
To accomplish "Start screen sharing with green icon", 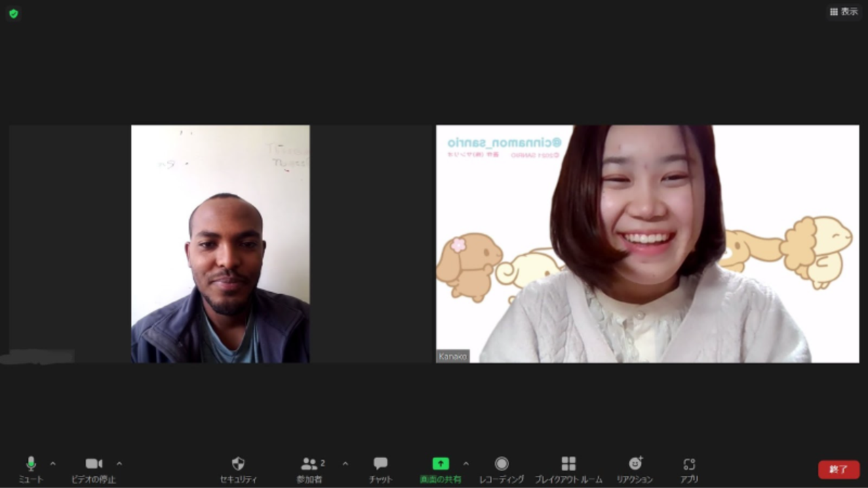I will pos(440,470).
